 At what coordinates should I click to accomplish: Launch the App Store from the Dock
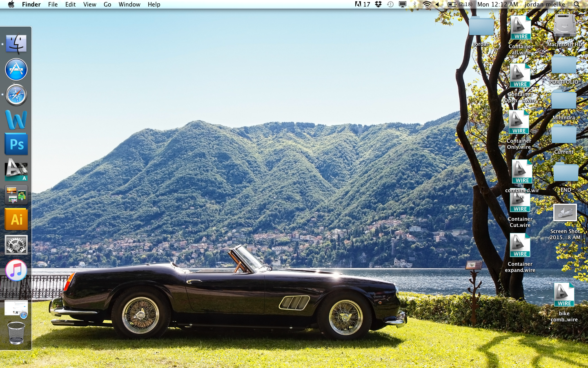pos(16,70)
